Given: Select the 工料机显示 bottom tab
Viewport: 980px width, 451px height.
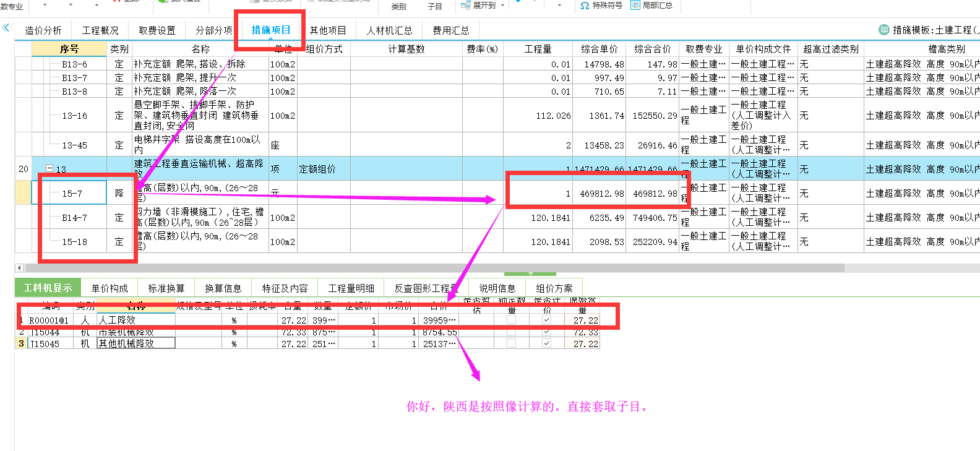Looking at the screenshot, I should pyautogui.click(x=48, y=288).
